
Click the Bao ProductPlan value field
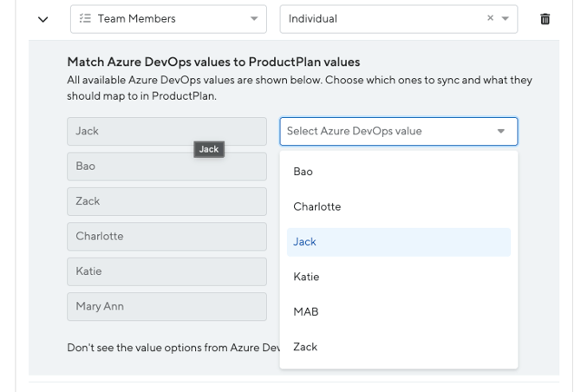click(x=166, y=167)
